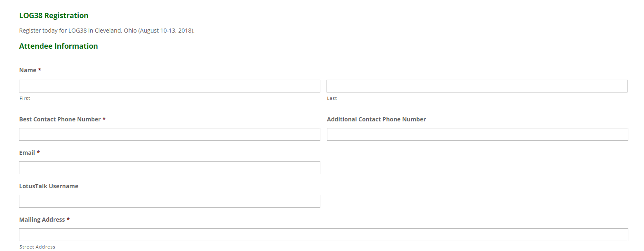Click the First name input field
The image size is (644, 251).
169,86
